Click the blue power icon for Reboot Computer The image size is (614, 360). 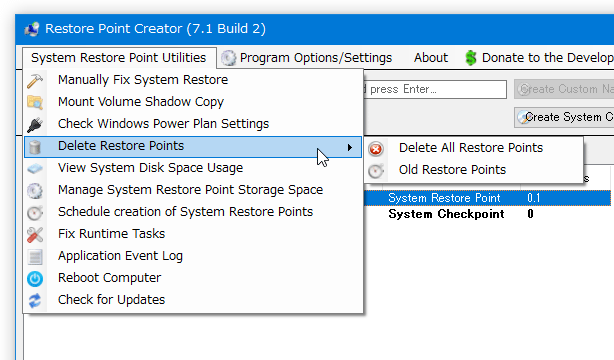(35, 279)
